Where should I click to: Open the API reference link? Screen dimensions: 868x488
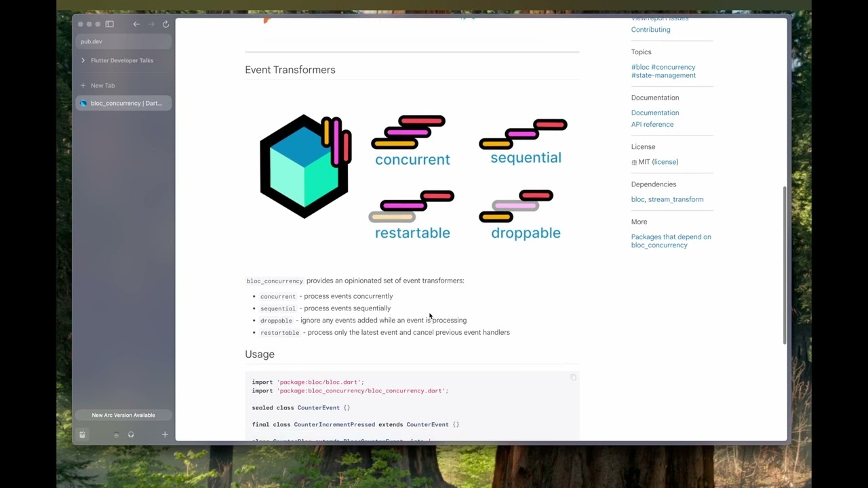point(652,125)
